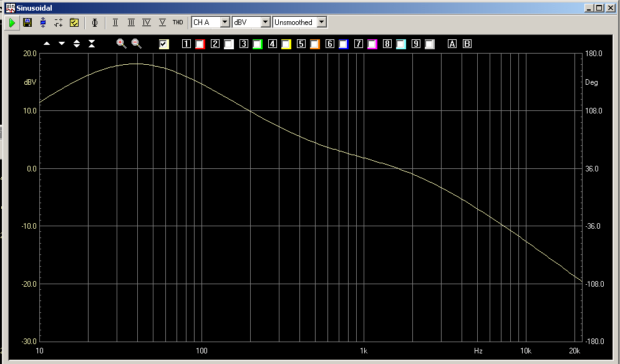Click the marker A button
Image resolution: width=620 pixels, height=364 pixels.
452,44
